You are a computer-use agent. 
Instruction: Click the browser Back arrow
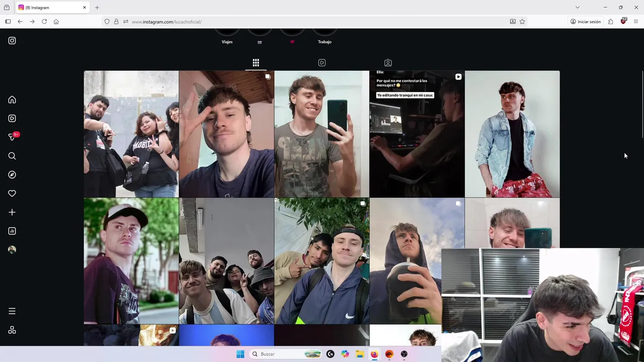click(x=20, y=22)
